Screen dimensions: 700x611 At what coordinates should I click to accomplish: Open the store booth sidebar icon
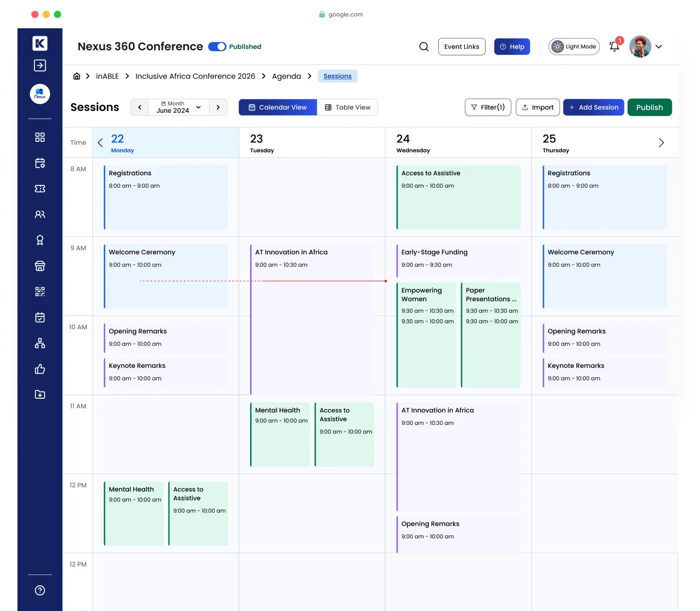(40, 266)
